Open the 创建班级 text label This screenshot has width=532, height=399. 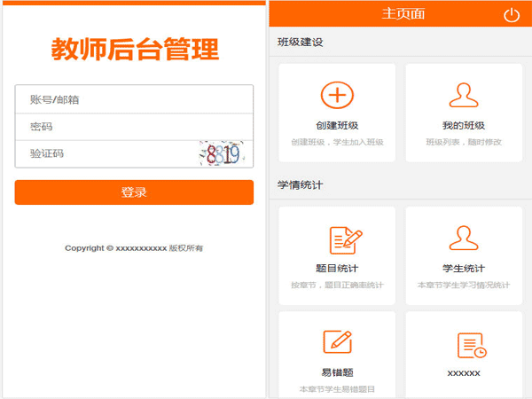click(x=337, y=126)
